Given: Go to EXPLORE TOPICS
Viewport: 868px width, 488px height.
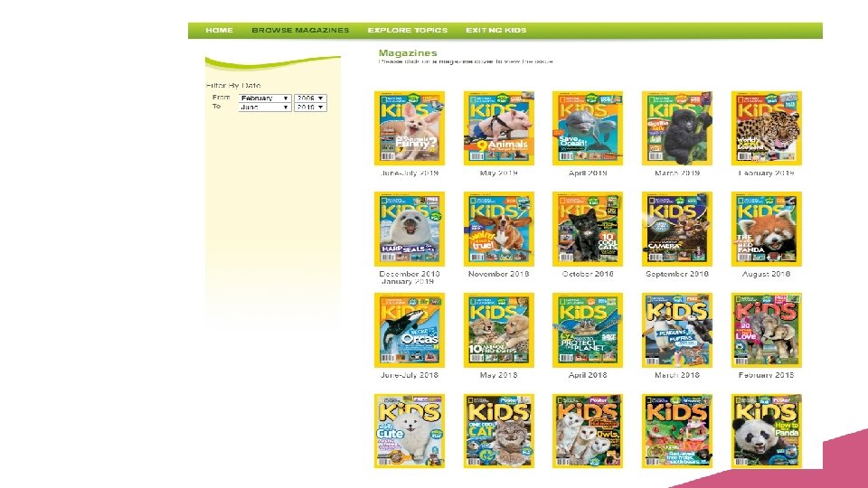Looking at the screenshot, I should [x=408, y=31].
